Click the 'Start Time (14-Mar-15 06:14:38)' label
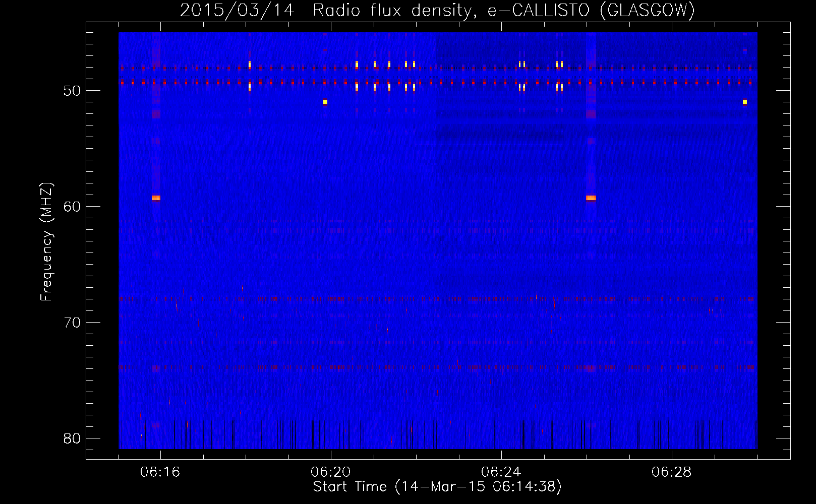 437,487
